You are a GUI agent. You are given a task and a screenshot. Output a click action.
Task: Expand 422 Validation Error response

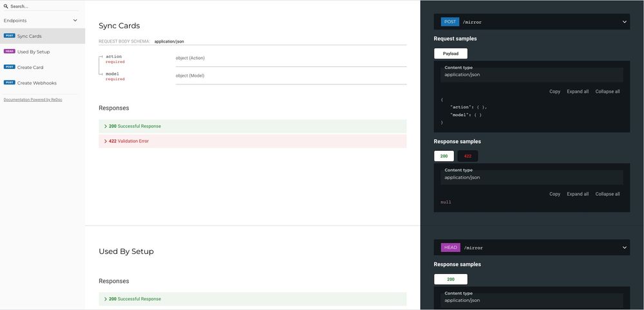pyautogui.click(x=253, y=141)
